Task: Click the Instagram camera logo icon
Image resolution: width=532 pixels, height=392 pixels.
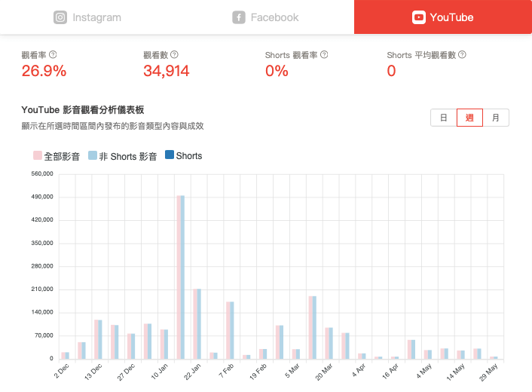Action: pyautogui.click(x=60, y=17)
